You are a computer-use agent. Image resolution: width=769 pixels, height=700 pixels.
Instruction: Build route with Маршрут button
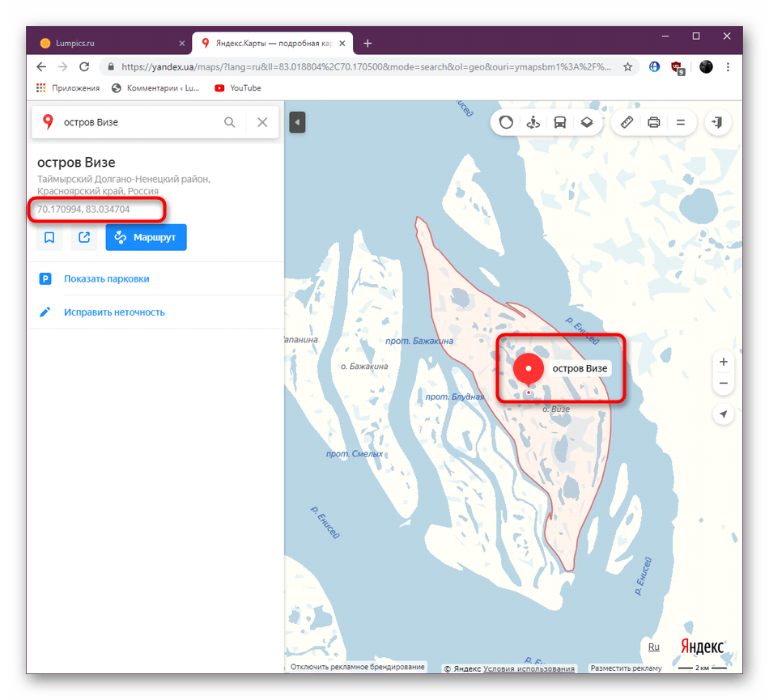(x=147, y=238)
